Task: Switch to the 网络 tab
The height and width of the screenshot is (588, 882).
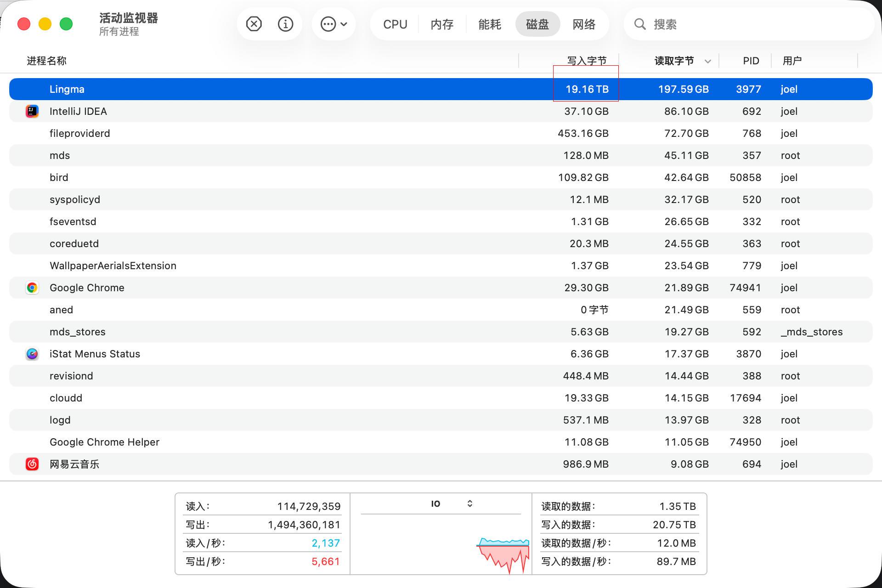Action: 584,24
